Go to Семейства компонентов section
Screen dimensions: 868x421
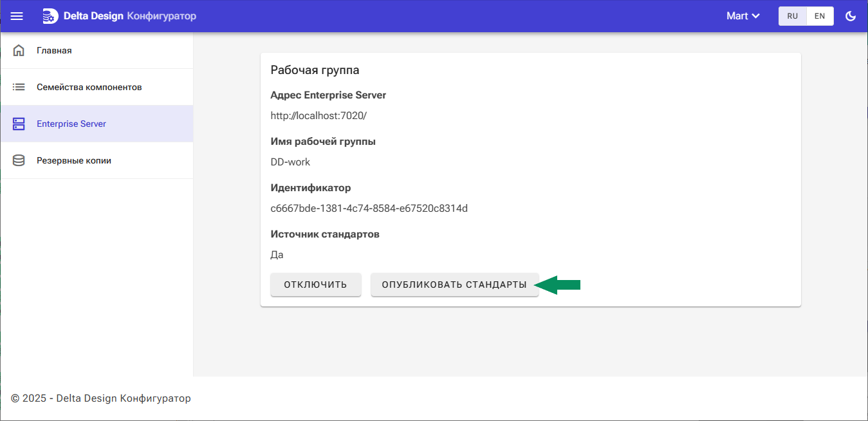[x=97, y=87]
